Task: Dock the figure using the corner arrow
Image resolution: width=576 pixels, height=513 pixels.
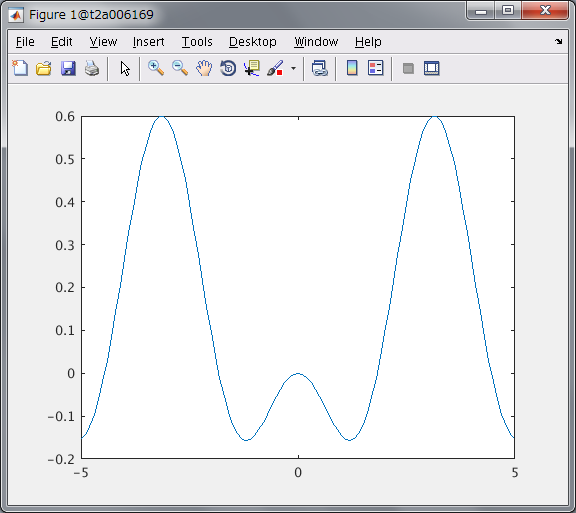Action: [558, 42]
